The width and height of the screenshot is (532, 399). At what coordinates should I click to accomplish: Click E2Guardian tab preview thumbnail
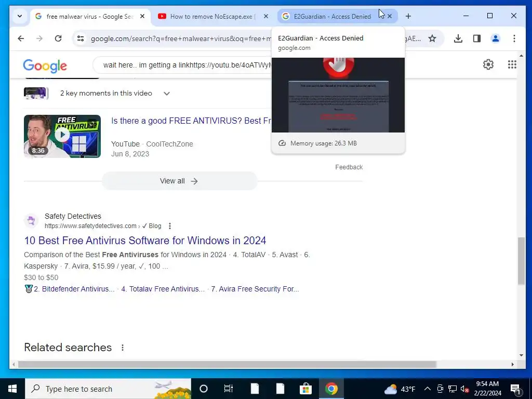click(x=338, y=95)
